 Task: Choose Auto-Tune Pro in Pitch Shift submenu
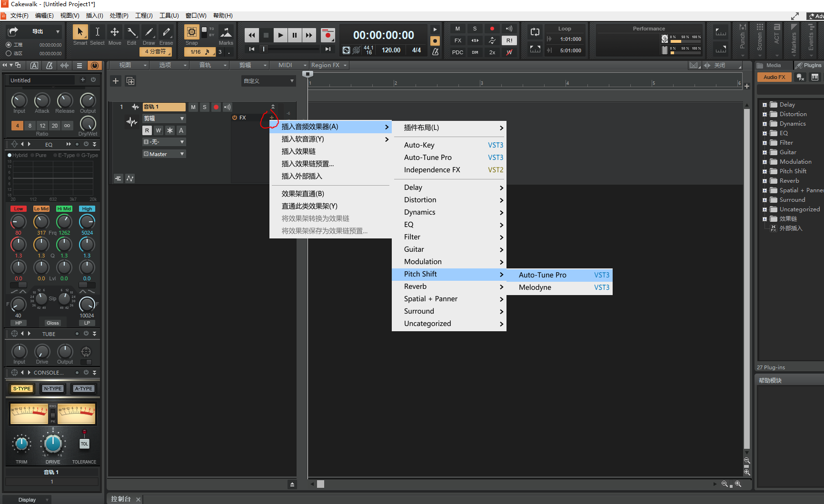pyautogui.click(x=559, y=275)
